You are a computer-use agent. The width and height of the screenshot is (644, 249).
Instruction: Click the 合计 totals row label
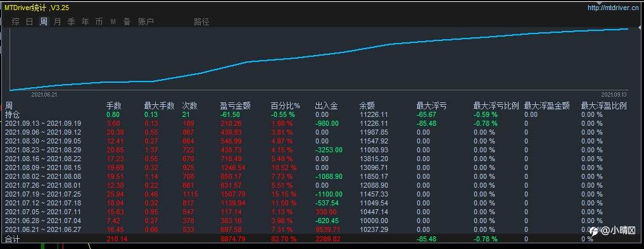click(12, 239)
